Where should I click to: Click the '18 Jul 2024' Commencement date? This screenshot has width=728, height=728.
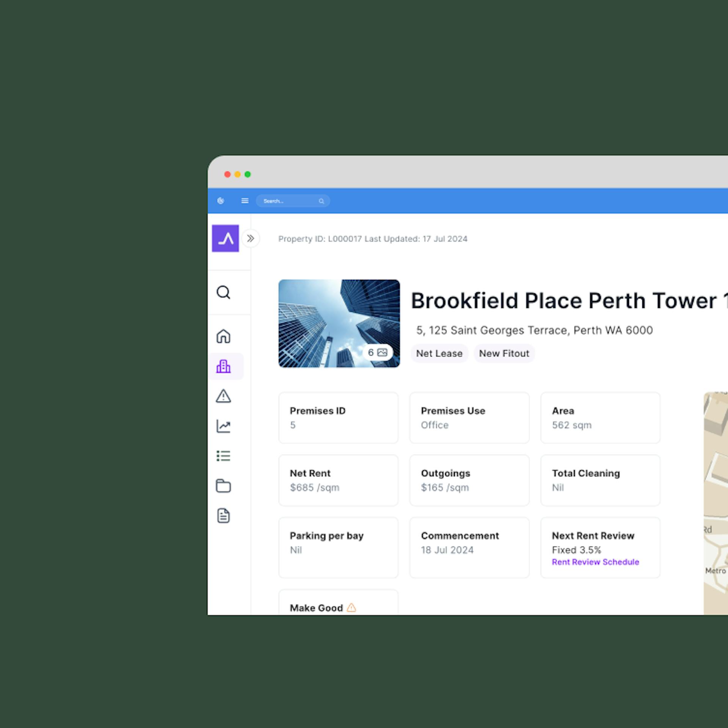click(x=447, y=550)
